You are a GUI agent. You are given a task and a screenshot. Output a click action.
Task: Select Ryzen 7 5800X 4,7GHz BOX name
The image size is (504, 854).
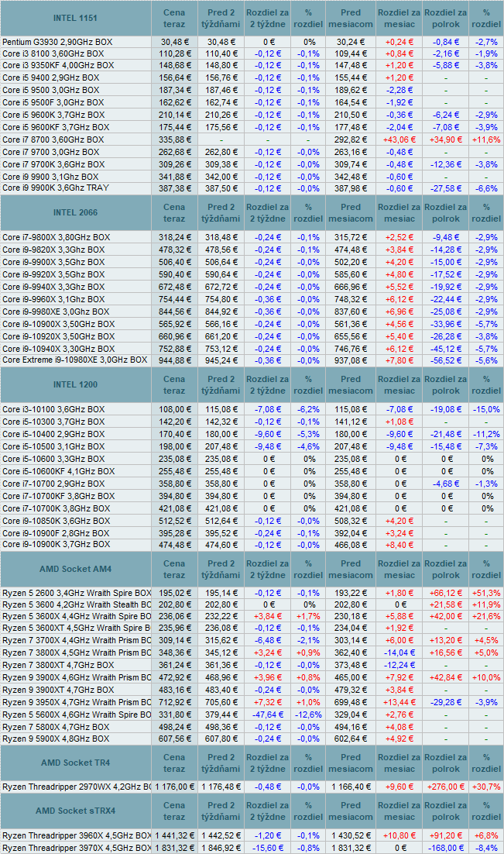click(56, 727)
